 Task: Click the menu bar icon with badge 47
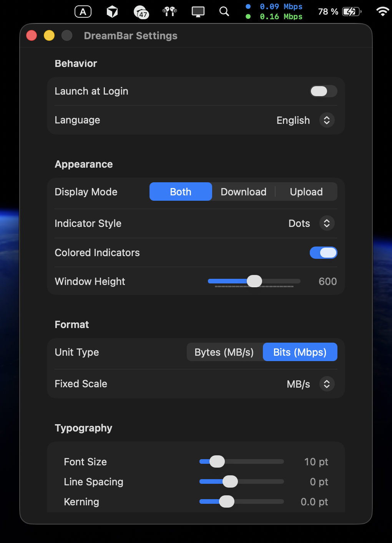[141, 12]
